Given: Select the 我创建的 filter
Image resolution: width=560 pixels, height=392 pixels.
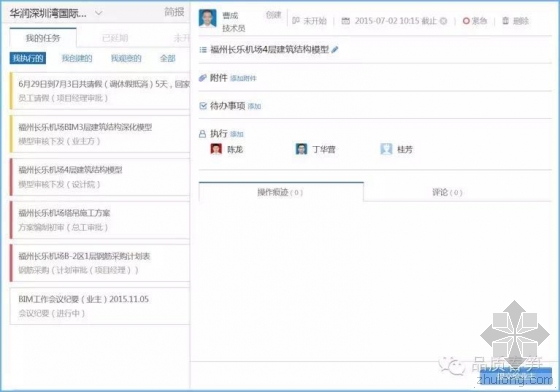Looking at the screenshot, I should (x=77, y=58).
